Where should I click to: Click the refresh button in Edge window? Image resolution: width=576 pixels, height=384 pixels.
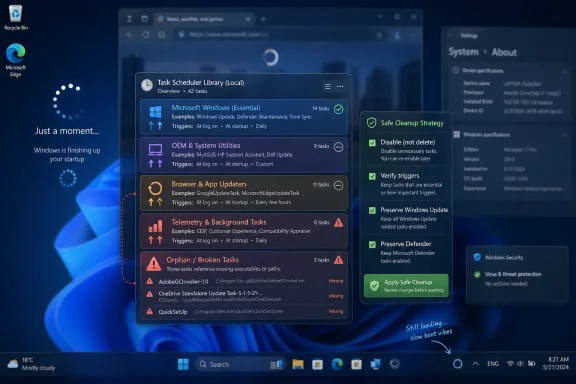click(146, 35)
